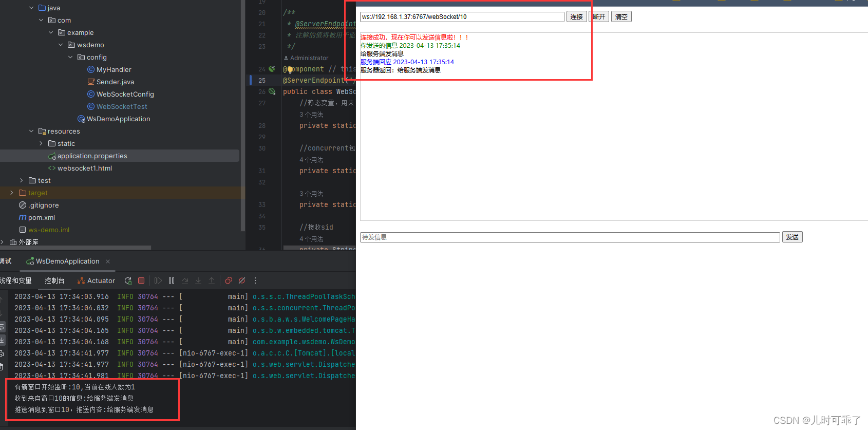Expand the static folder
The image size is (868, 430).
(41, 143)
